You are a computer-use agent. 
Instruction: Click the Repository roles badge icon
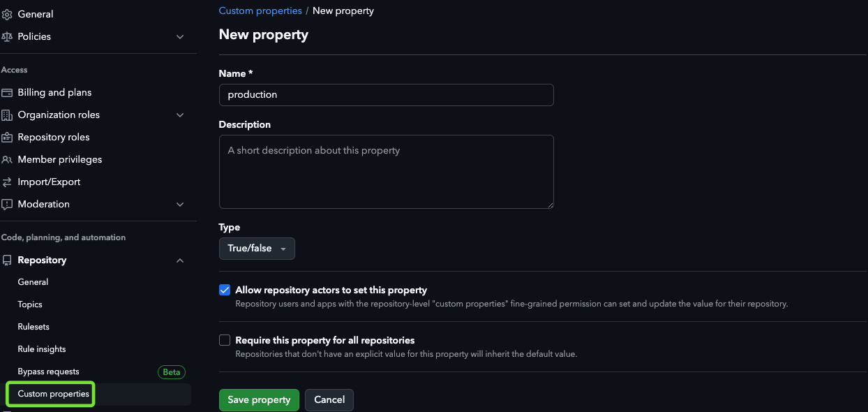(7, 137)
